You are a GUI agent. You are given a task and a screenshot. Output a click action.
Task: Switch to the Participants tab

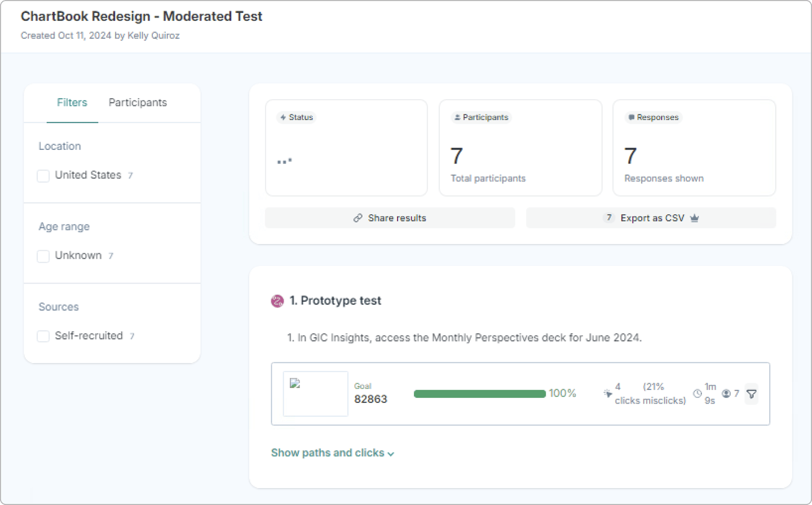point(138,103)
